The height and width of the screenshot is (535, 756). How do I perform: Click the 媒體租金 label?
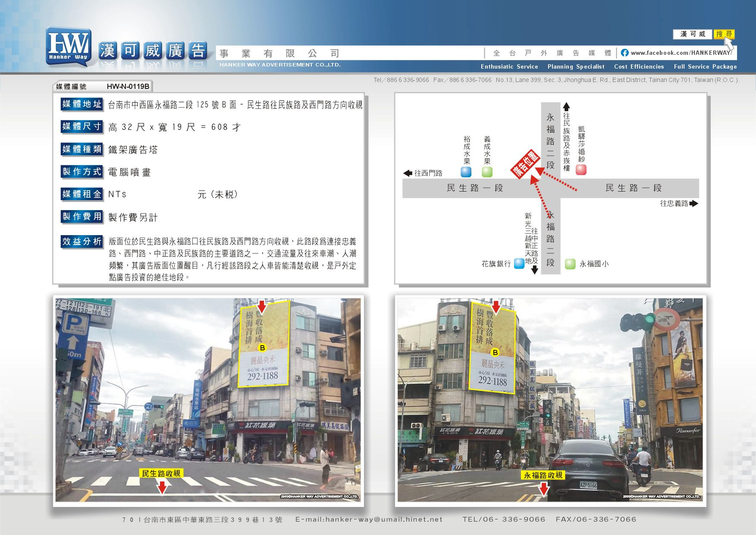pyautogui.click(x=82, y=194)
